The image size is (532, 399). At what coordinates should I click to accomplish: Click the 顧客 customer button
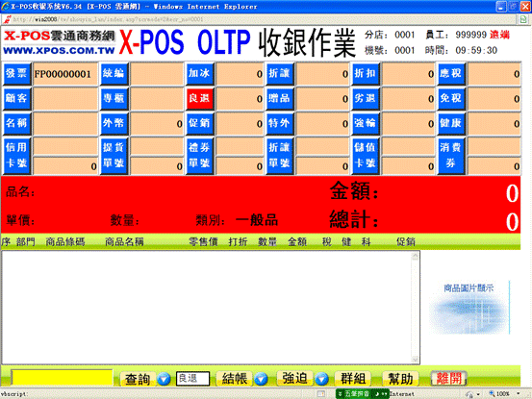[17, 98]
